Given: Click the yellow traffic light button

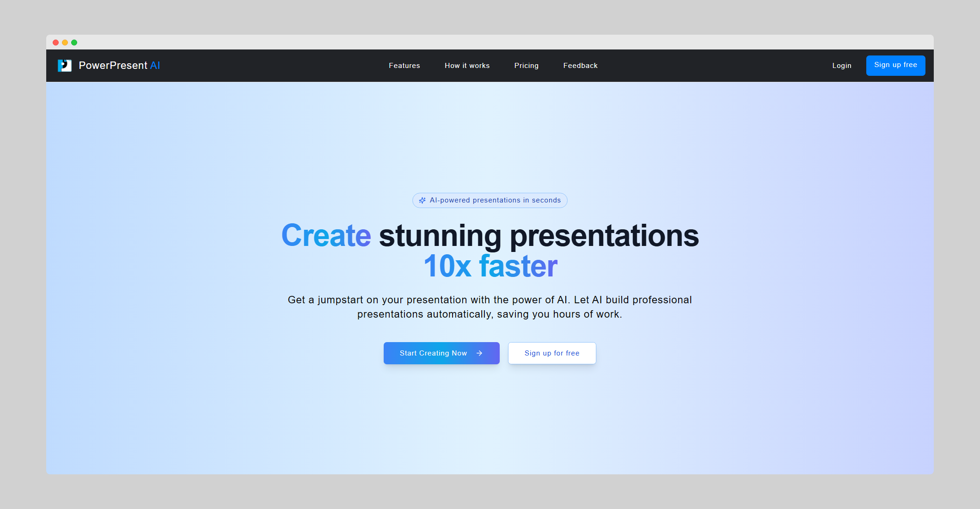Looking at the screenshot, I should click(65, 42).
